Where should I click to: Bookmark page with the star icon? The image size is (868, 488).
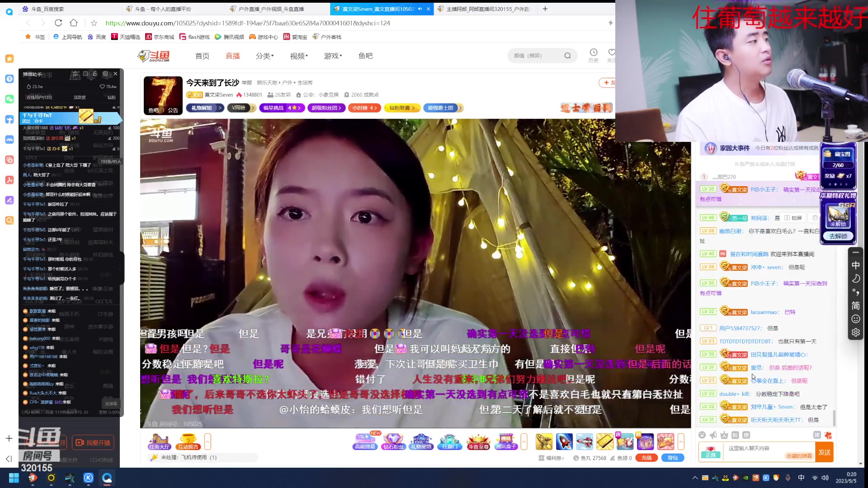point(94,23)
